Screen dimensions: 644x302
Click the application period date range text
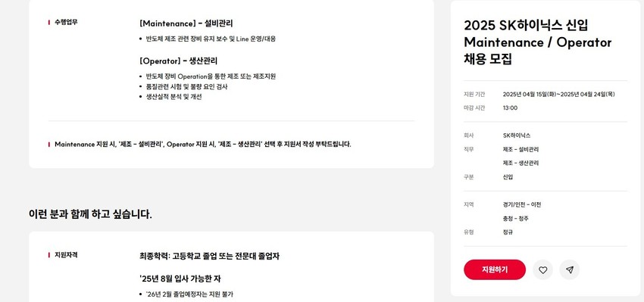point(558,95)
